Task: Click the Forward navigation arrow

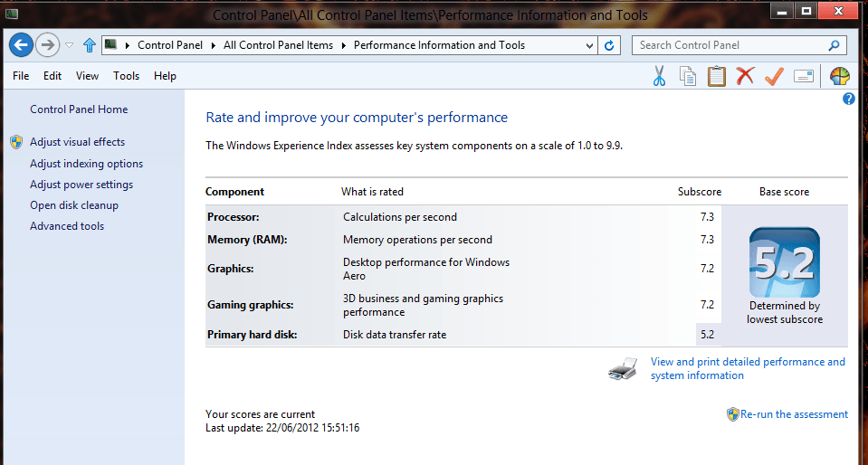Action: (48, 45)
